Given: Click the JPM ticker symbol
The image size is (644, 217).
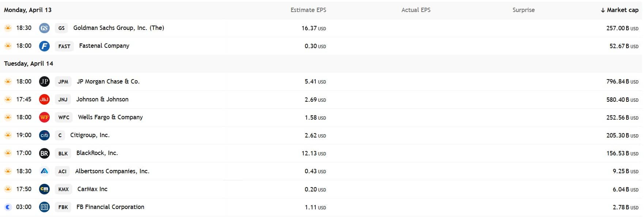Looking at the screenshot, I should pyautogui.click(x=63, y=82).
